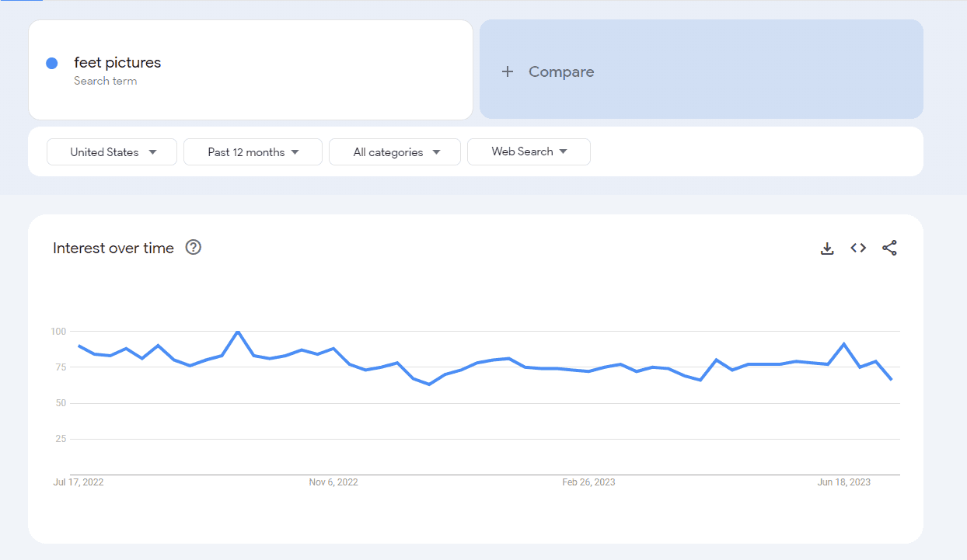
Task: Open the All categories dropdown
Action: click(x=395, y=152)
